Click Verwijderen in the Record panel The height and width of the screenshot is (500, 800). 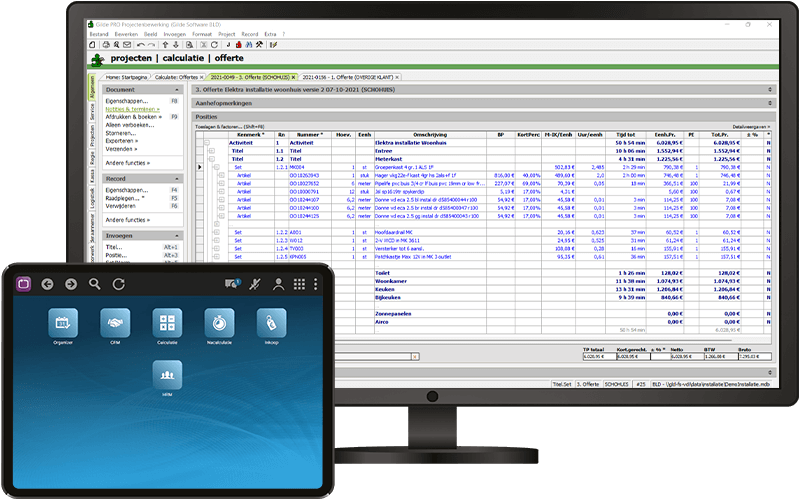[120, 206]
